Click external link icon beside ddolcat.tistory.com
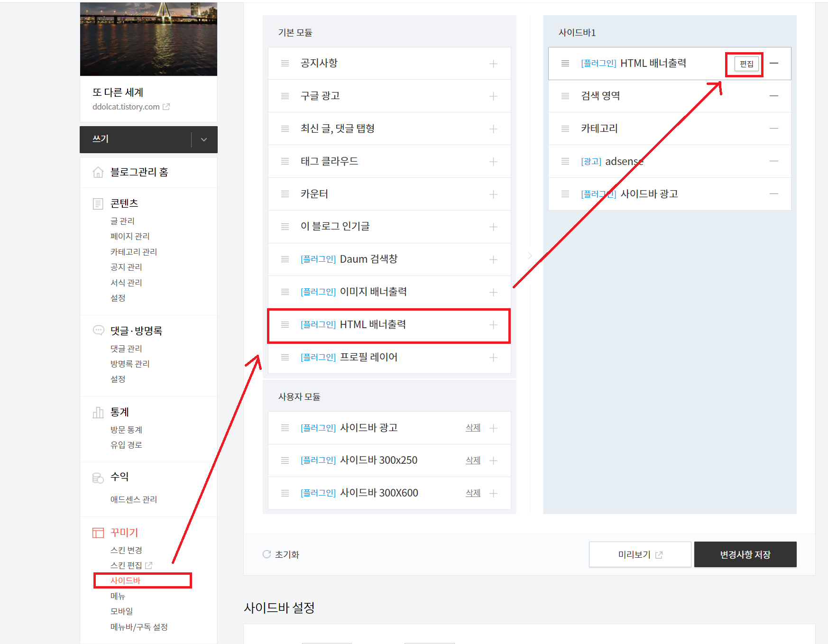 click(x=166, y=107)
